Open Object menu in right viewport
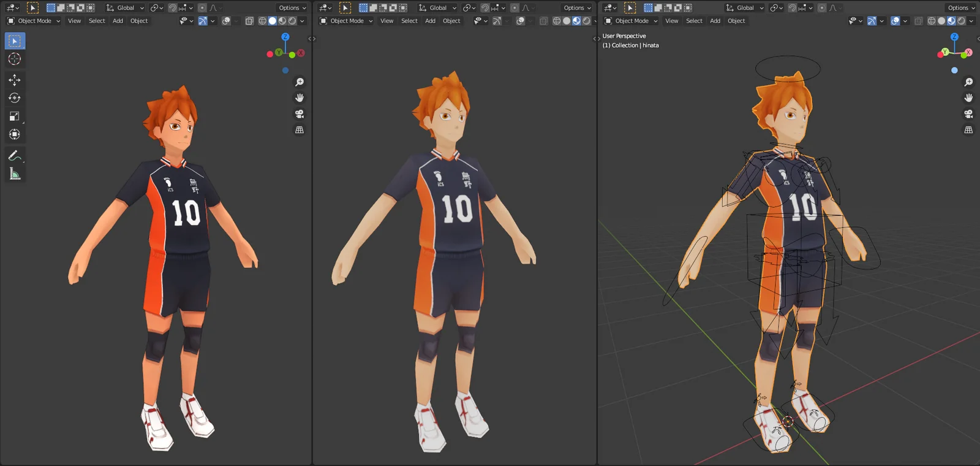 [x=736, y=21]
